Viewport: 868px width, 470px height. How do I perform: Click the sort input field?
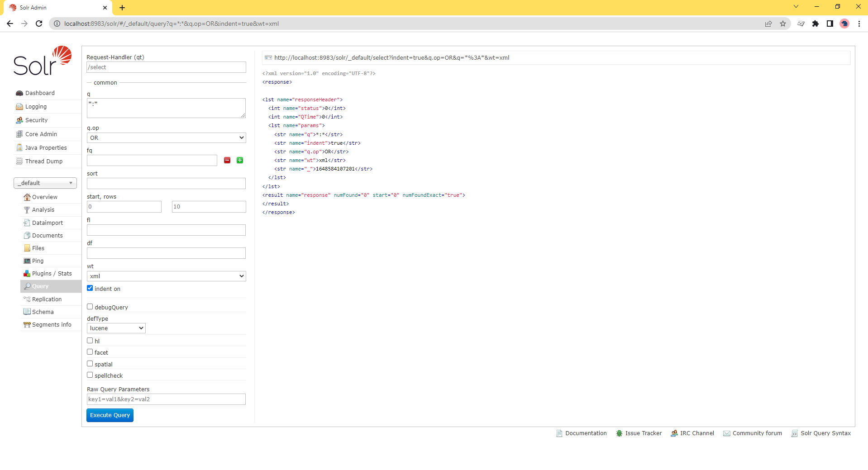[166, 183]
